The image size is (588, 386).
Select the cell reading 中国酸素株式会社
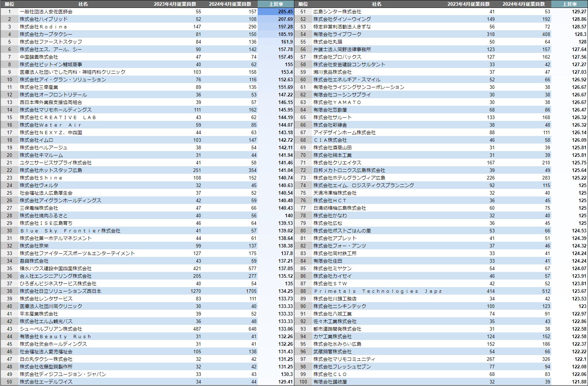(39, 57)
